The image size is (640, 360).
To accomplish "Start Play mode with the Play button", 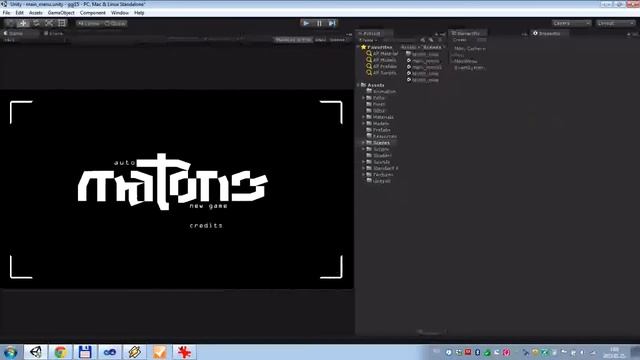I will pyautogui.click(x=306, y=23).
